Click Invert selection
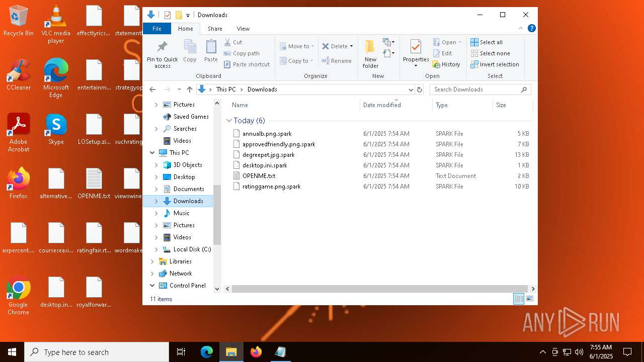 coord(495,64)
